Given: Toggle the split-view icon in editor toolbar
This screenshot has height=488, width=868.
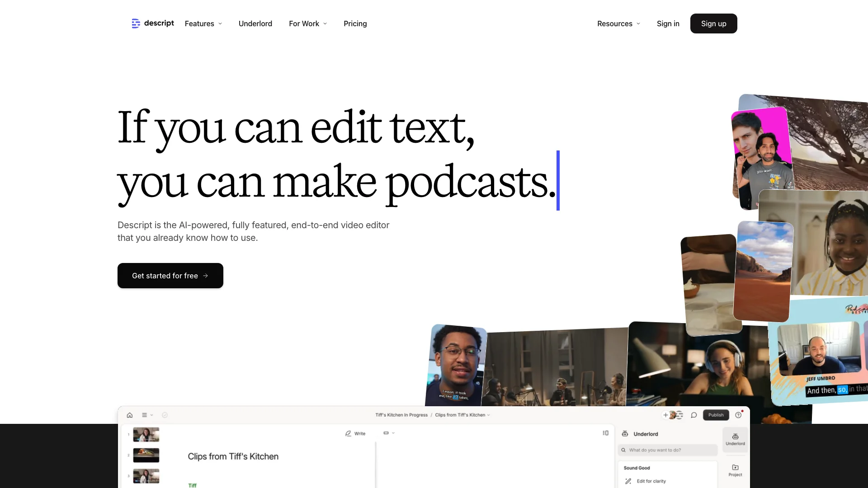Looking at the screenshot, I should click(606, 432).
